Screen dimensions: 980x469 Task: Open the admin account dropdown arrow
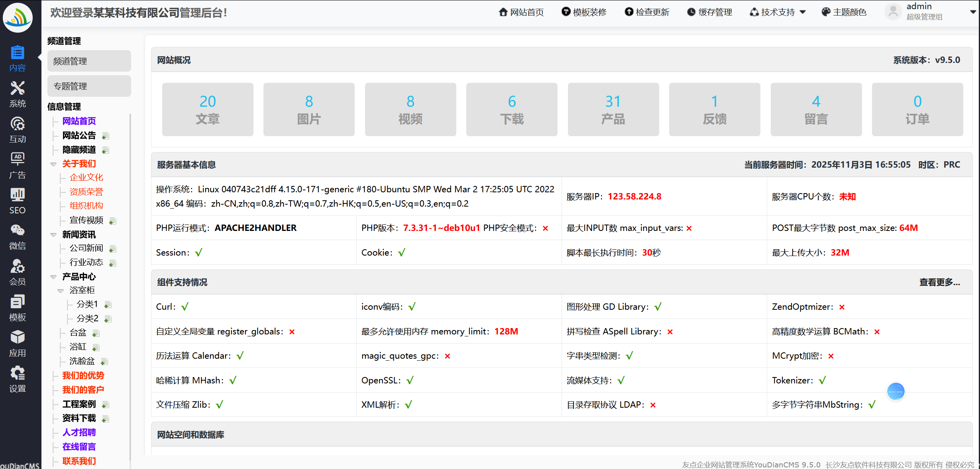coord(972,12)
